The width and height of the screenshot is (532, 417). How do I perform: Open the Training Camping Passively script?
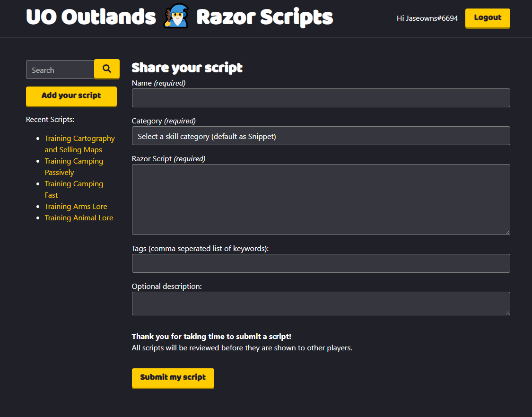(x=74, y=166)
